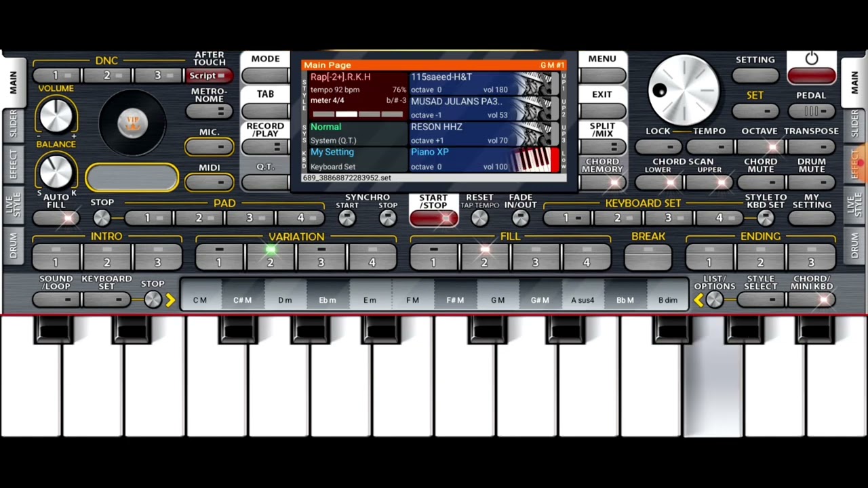Trigger FILL 2

pyautogui.click(x=484, y=257)
